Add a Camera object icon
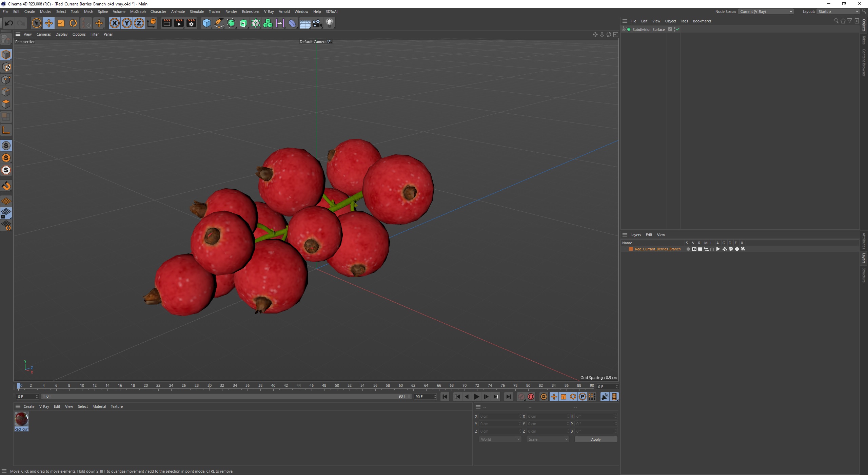Screen dimensions: 868x475 click(x=317, y=23)
